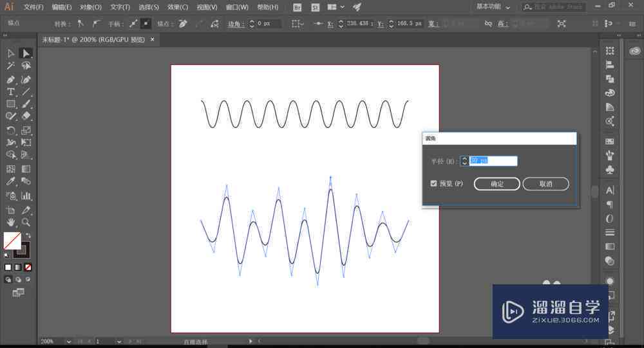Open the 编辑(E) menu
Screen dimensions: 644x348
(x=62, y=7)
